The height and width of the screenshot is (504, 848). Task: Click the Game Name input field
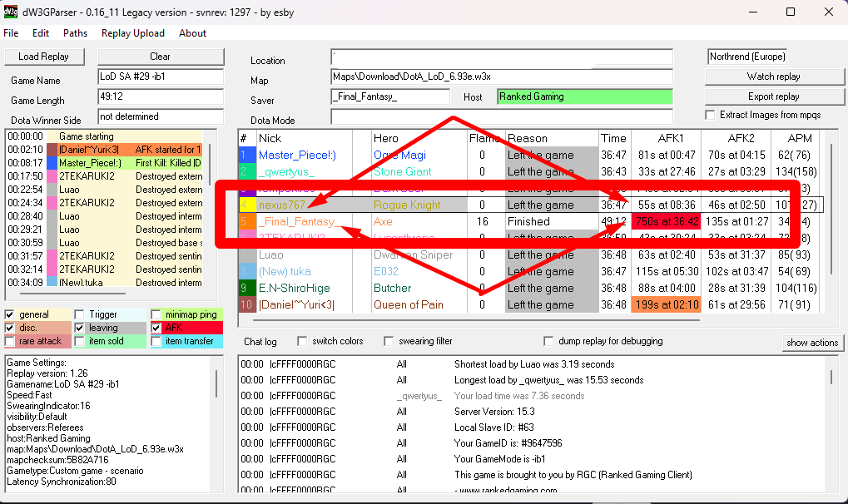161,77
